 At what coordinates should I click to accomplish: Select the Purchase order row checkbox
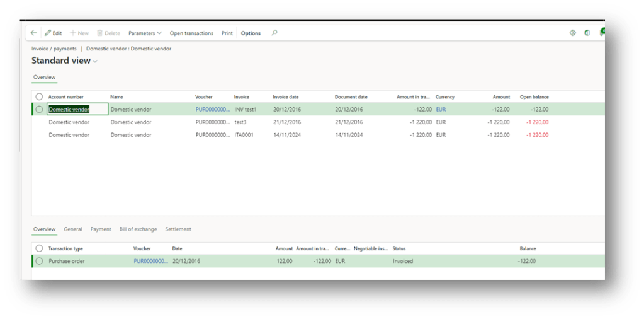coord(39,261)
